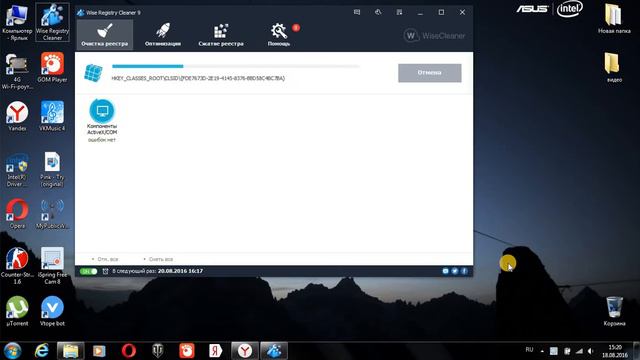Toggle the scheduler ON switch
Viewport: 640px width, 360px height.
coord(89,271)
